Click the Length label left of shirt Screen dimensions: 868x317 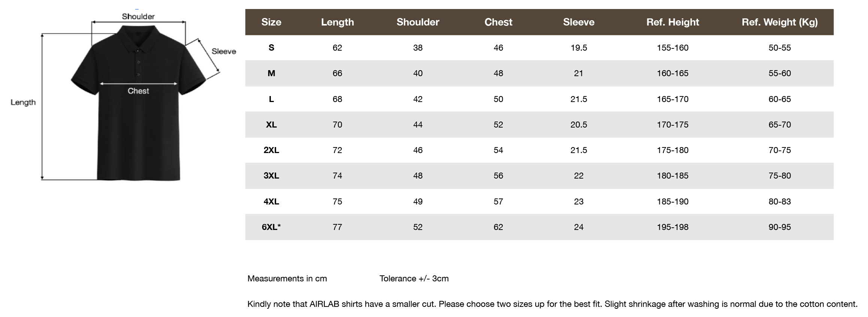(x=23, y=102)
